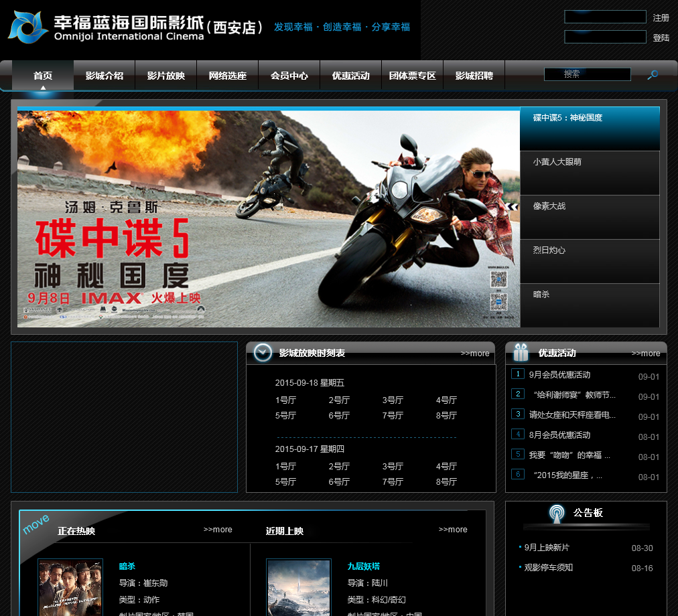Click 导演：崔东勋 text under 暗杀
Image resolution: width=678 pixels, height=616 pixels.
coord(143,583)
